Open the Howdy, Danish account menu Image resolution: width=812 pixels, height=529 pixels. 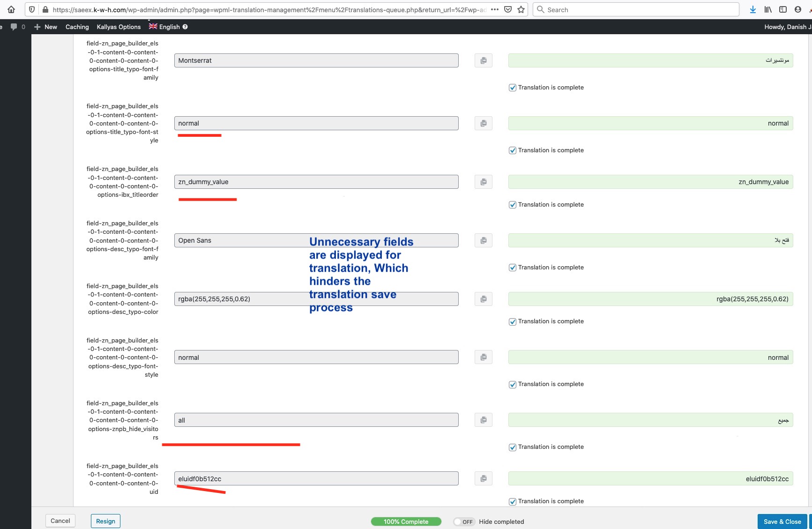[787, 27]
